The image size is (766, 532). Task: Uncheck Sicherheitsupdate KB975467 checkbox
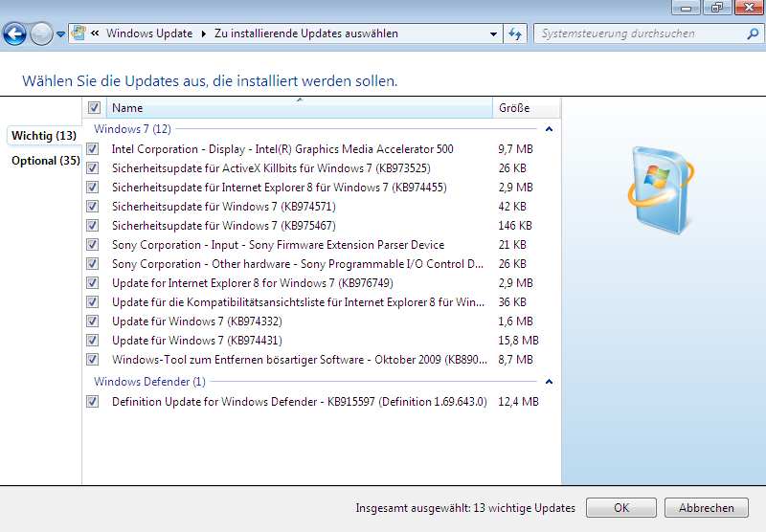click(x=92, y=226)
